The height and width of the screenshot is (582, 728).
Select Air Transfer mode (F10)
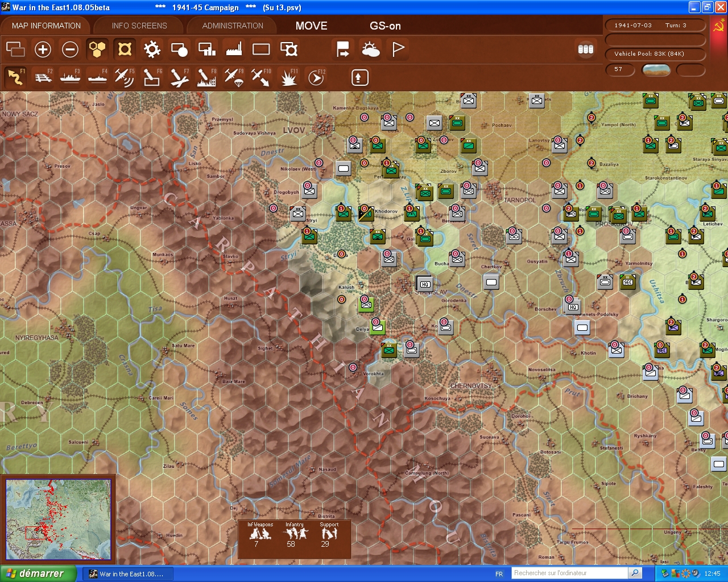click(261, 77)
